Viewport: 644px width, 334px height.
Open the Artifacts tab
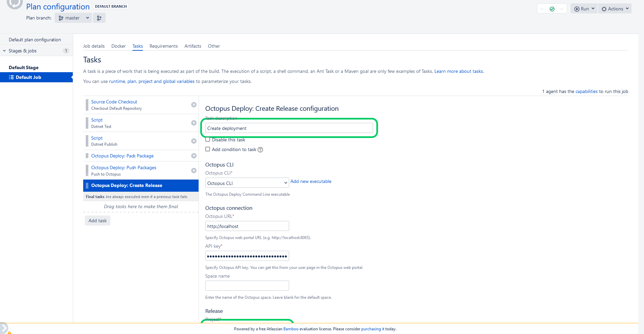[193, 46]
